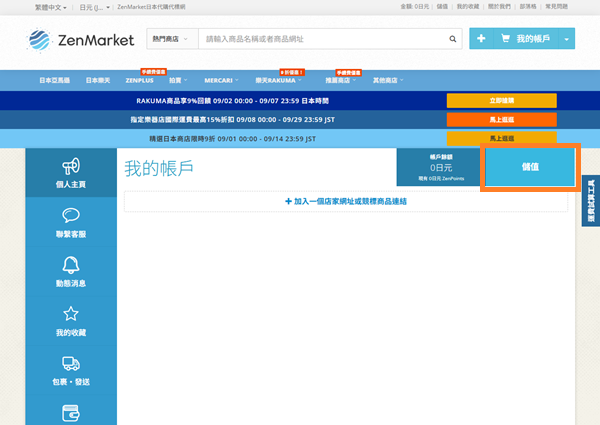This screenshot has height=425, width=600.
Task: Click the 精選日本商店限時9折 banner text
Action: [233, 139]
